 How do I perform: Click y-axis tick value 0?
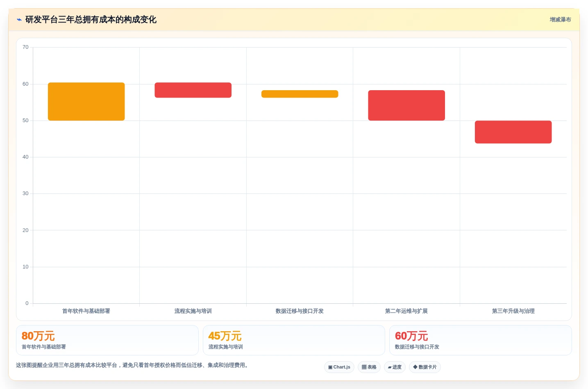[x=27, y=303]
